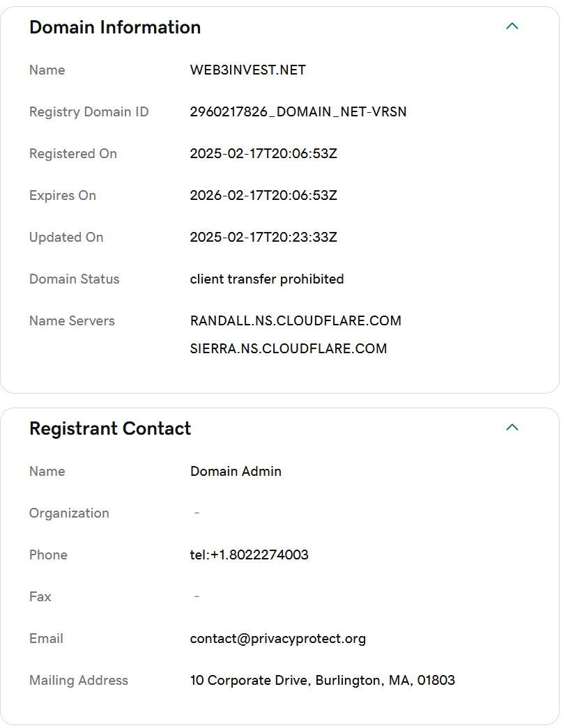Click the Domain Information heading
Screen dimensions: 568x728
point(115,27)
